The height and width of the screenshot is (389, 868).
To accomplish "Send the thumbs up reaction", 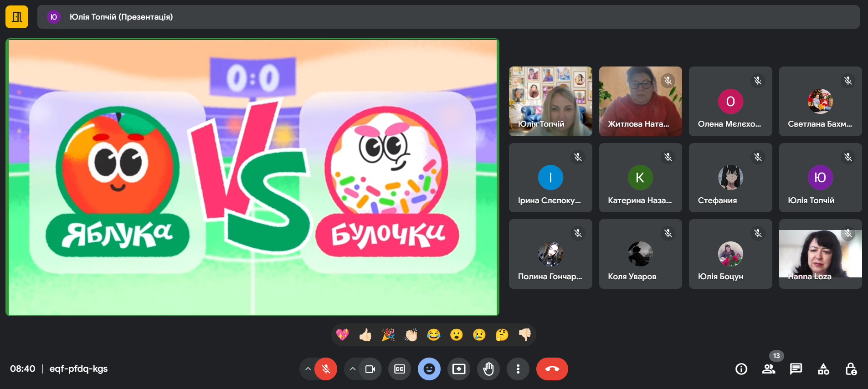I will [x=365, y=335].
